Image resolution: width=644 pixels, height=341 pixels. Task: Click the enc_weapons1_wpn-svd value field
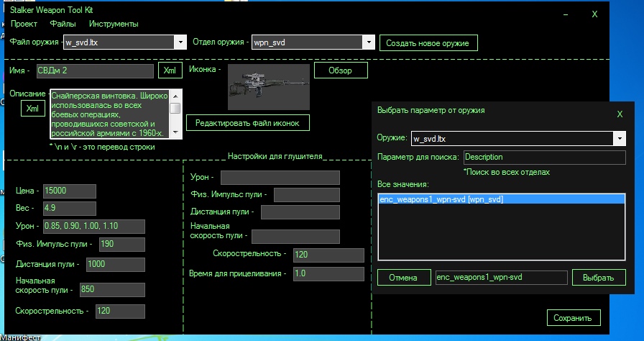pos(502,277)
